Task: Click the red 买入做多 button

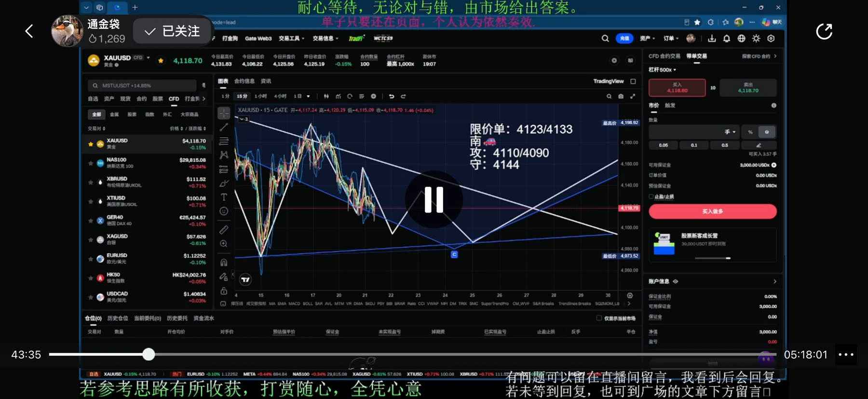Action: click(712, 212)
